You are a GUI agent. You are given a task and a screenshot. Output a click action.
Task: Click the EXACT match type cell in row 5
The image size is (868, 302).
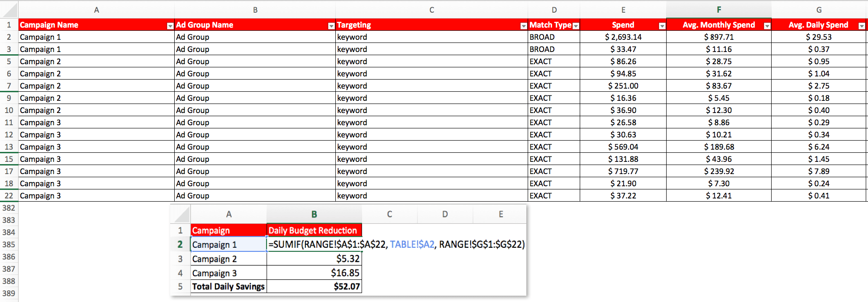(554, 61)
